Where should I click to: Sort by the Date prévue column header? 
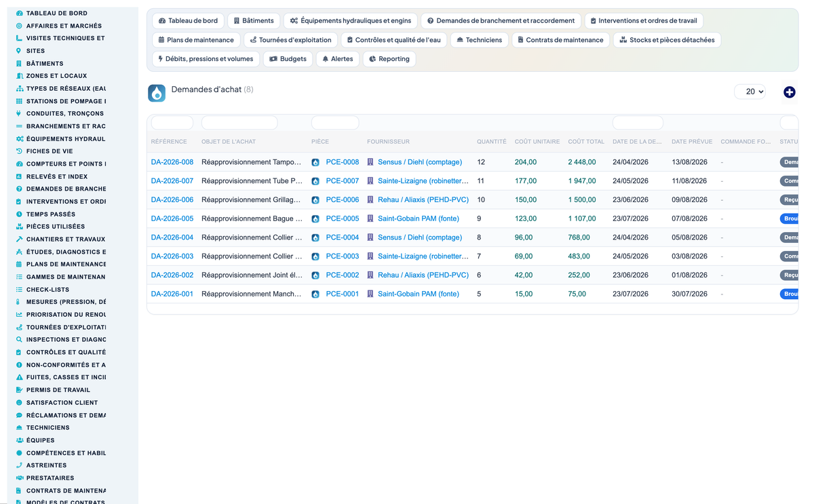[692, 142]
